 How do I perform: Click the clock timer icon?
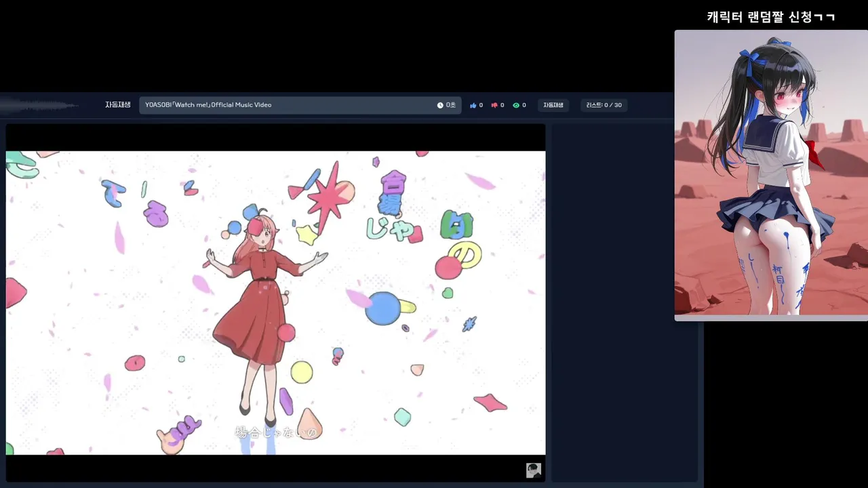[440, 105]
